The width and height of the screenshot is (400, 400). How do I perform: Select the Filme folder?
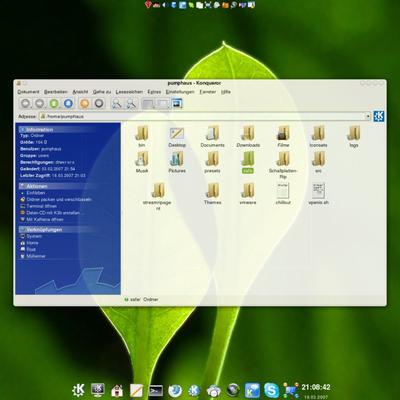pyautogui.click(x=283, y=136)
